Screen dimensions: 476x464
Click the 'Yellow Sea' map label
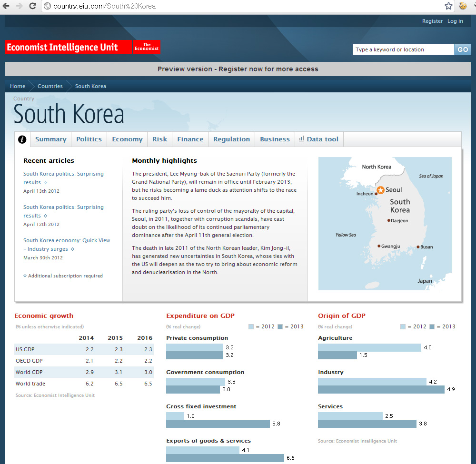(x=346, y=235)
